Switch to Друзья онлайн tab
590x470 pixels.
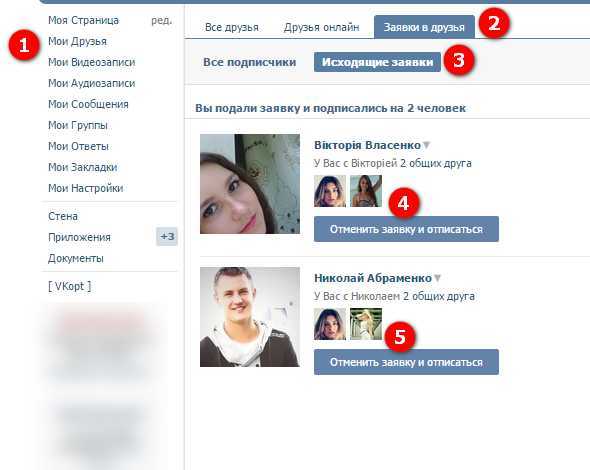point(321,27)
